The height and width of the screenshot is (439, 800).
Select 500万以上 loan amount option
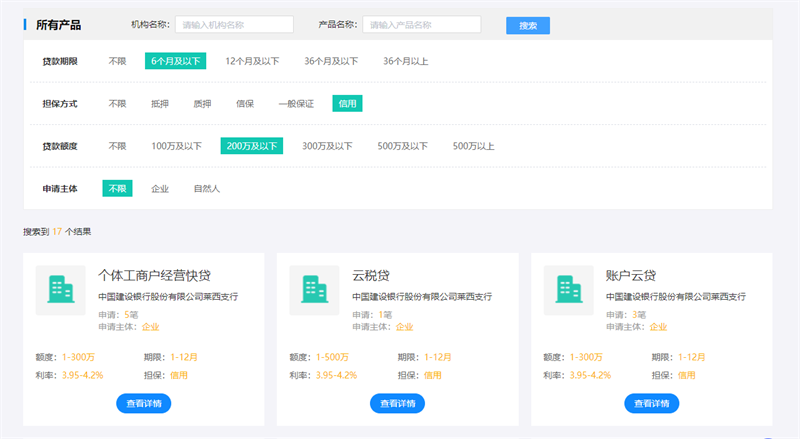[x=474, y=146]
